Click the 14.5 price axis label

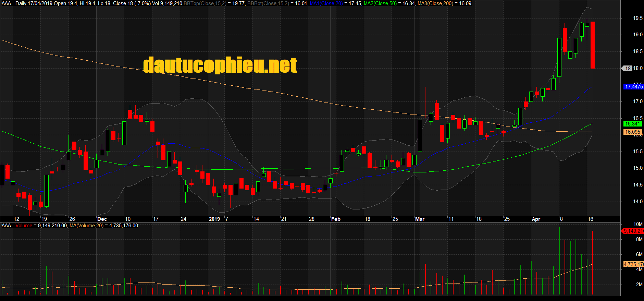pyautogui.click(x=638, y=185)
